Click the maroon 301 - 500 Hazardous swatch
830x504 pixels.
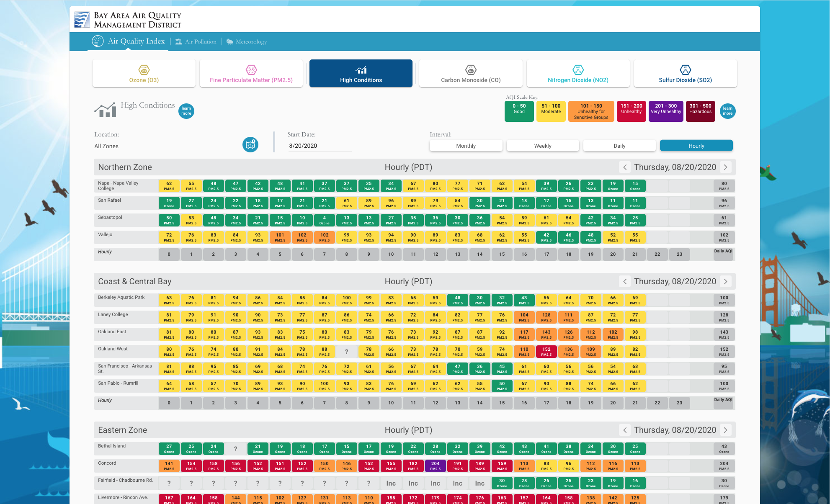coord(700,111)
